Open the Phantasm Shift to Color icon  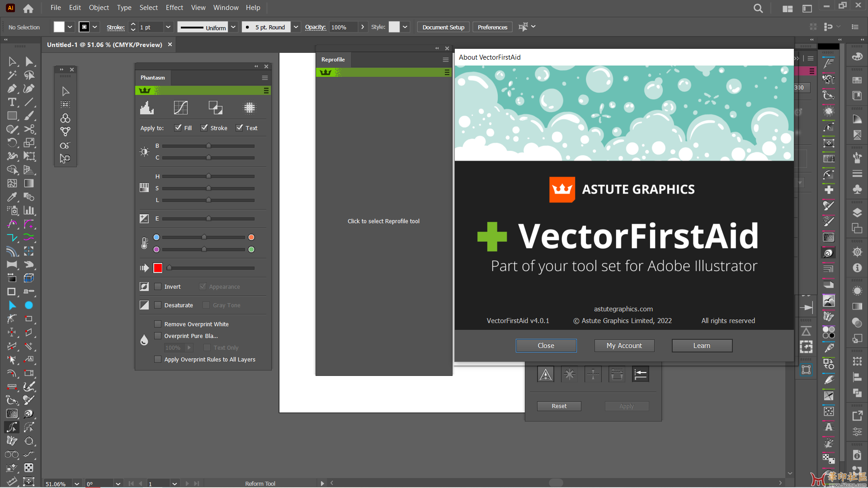215,108
